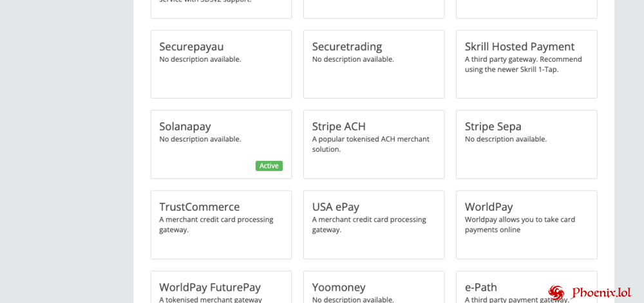Select the Securetrading gateway card
The image size is (644, 303).
pyautogui.click(x=374, y=64)
